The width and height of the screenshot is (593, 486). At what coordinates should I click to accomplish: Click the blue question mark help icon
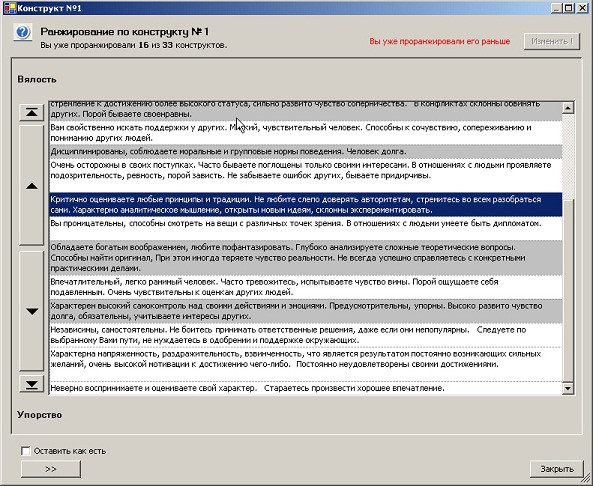(22, 32)
